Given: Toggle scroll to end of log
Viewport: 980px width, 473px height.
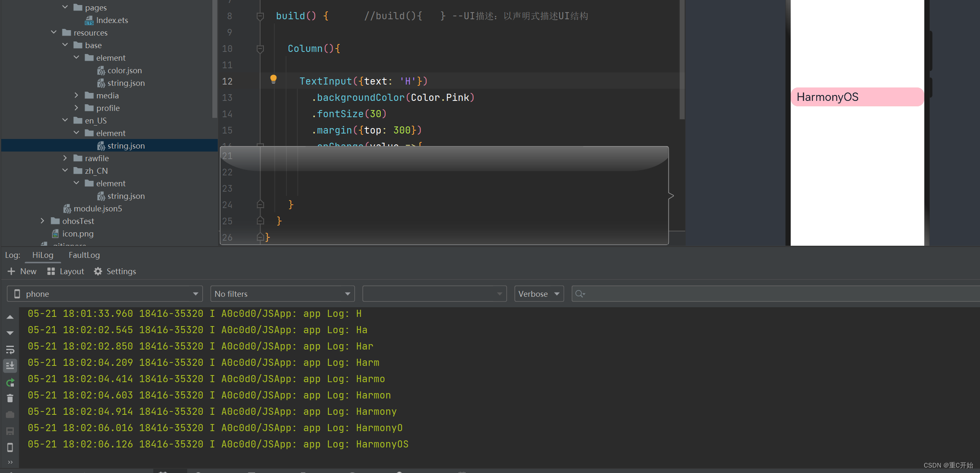Looking at the screenshot, I should [10, 366].
